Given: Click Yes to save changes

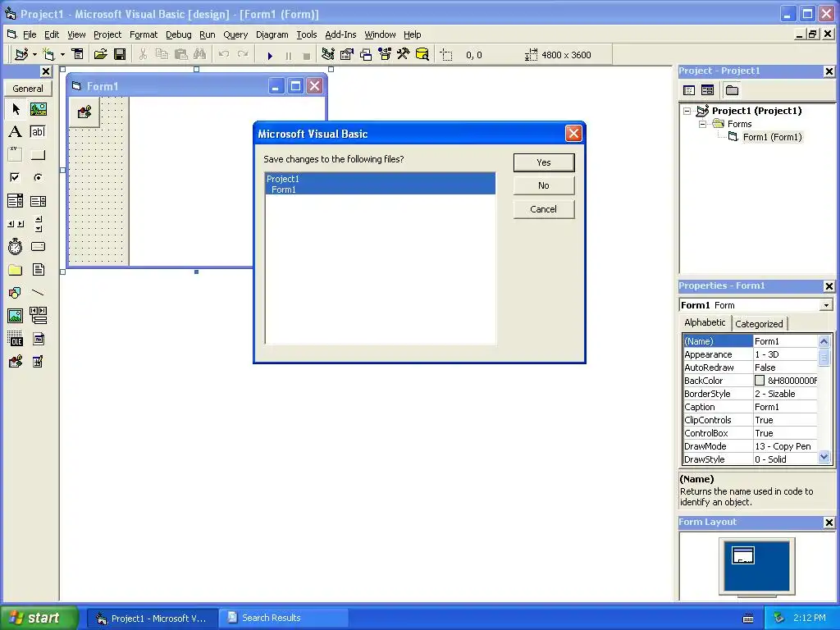Looking at the screenshot, I should 544,162.
